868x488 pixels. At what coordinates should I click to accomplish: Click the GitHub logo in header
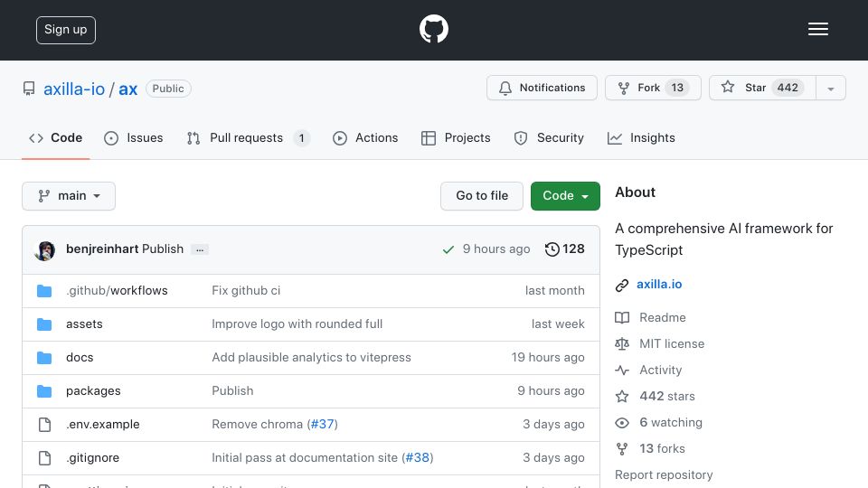(x=433, y=29)
